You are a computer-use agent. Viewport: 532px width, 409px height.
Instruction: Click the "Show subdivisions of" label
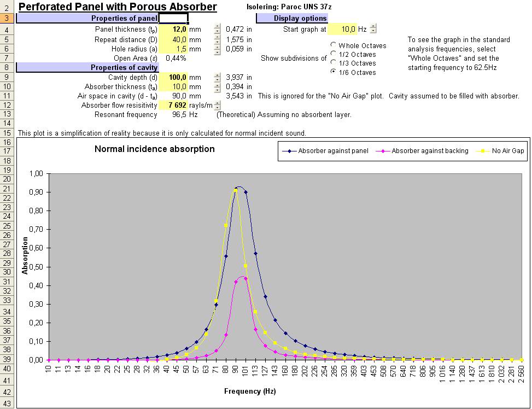pos(294,59)
